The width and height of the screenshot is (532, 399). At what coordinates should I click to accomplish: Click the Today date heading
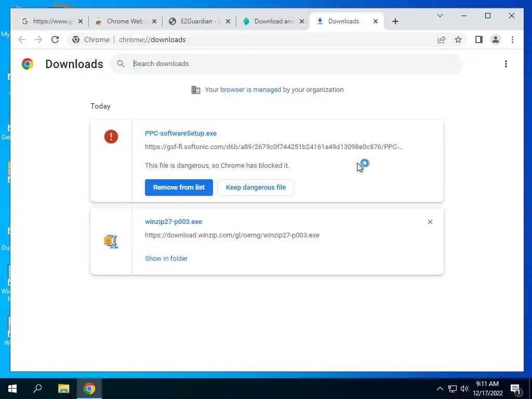pos(100,106)
